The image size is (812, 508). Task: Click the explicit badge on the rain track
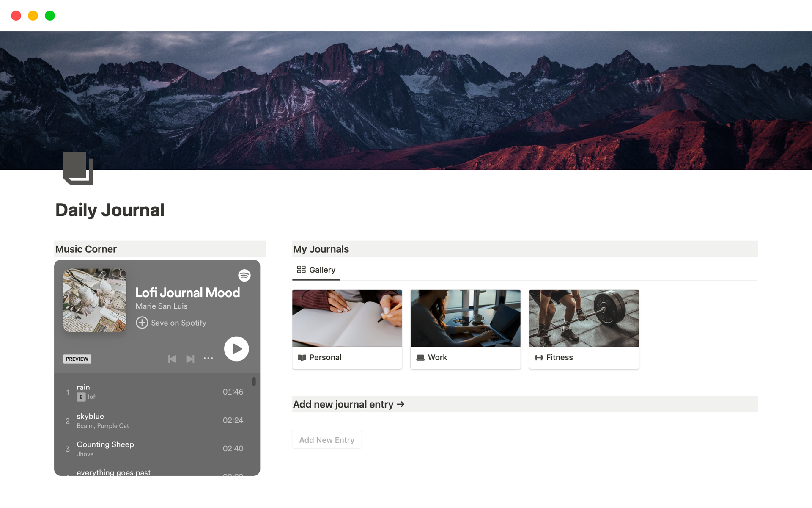point(81,397)
